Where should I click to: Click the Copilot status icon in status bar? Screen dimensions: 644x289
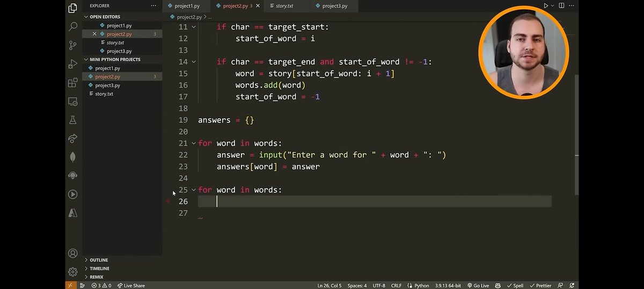pos(498,285)
